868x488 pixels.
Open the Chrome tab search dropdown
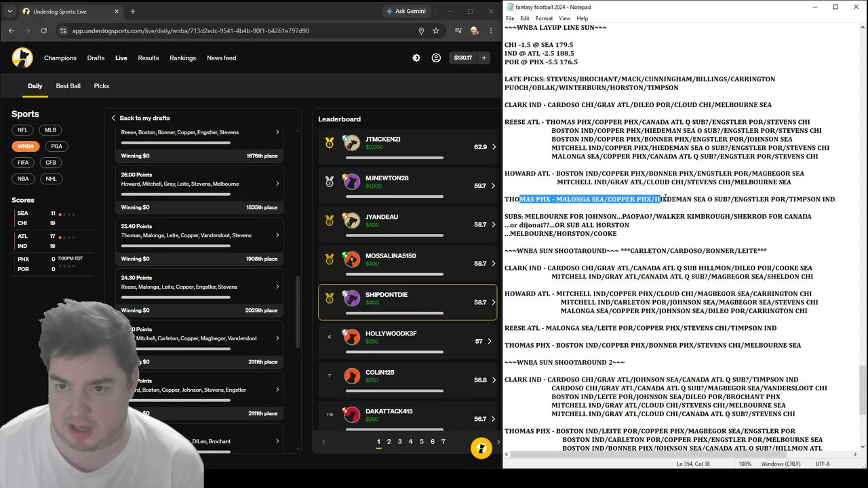click(x=10, y=11)
